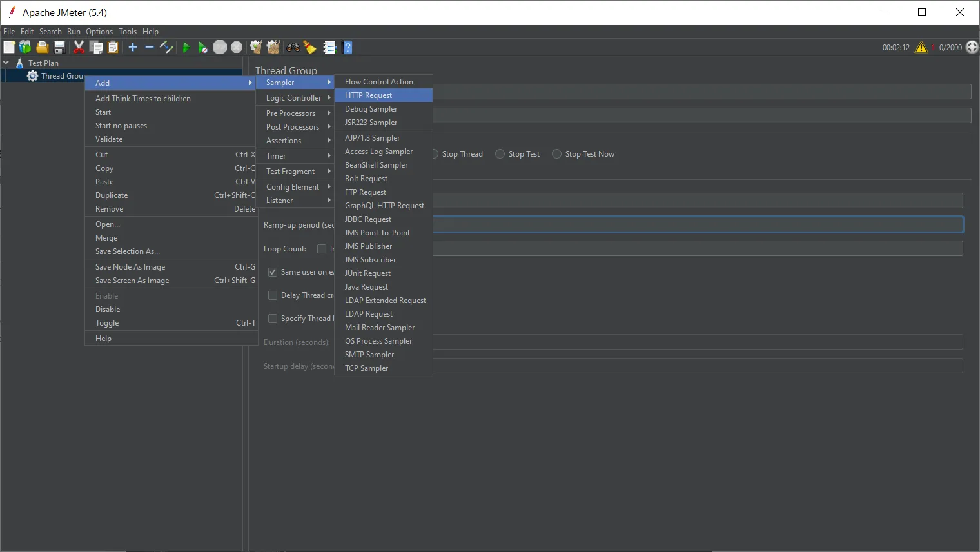Expand the Timer submenu

coord(295,156)
